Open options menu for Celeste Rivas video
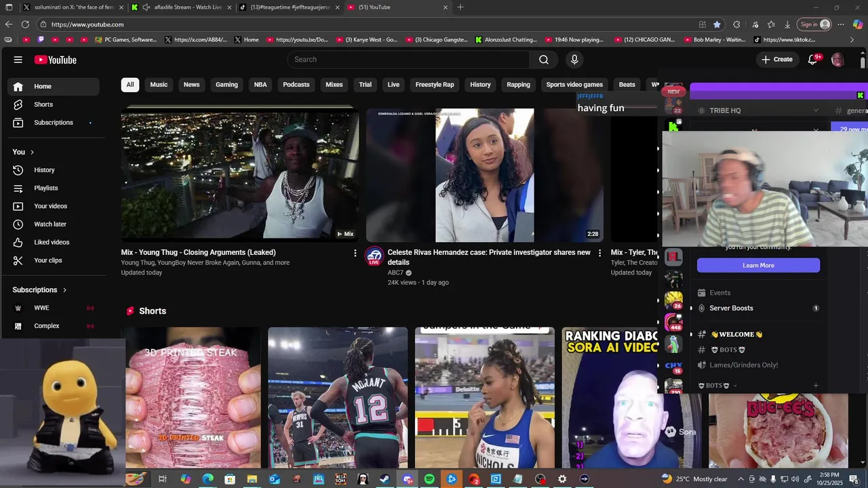The width and height of the screenshot is (868, 488). (599, 253)
